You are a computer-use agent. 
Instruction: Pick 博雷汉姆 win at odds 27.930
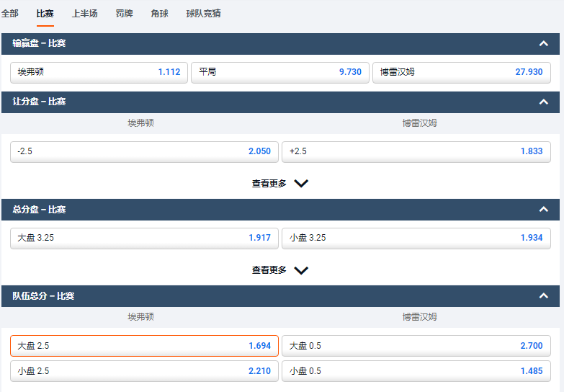461,72
